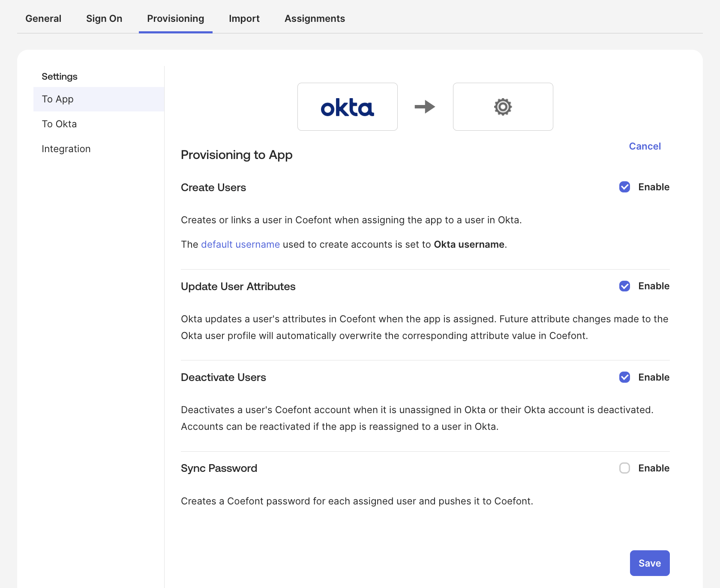Select To App in Settings sidebar

tap(99, 99)
